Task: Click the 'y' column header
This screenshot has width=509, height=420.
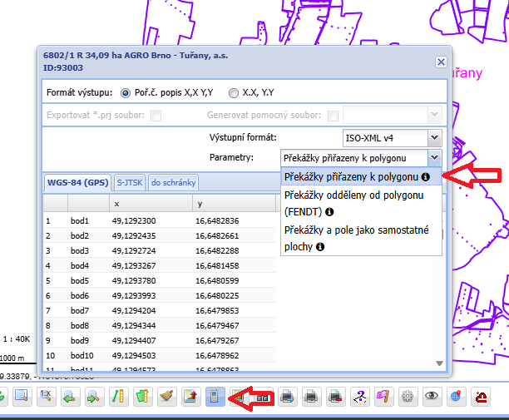Action: [x=234, y=204]
